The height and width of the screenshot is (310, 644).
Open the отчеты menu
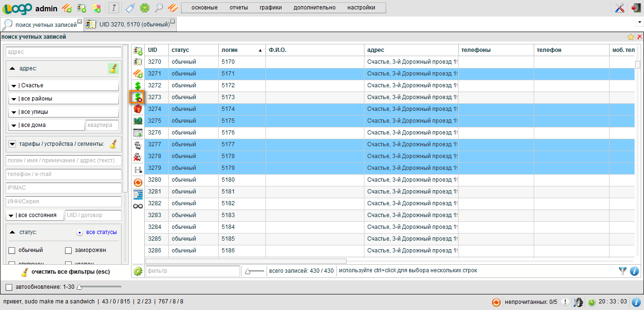pyautogui.click(x=239, y=8)
